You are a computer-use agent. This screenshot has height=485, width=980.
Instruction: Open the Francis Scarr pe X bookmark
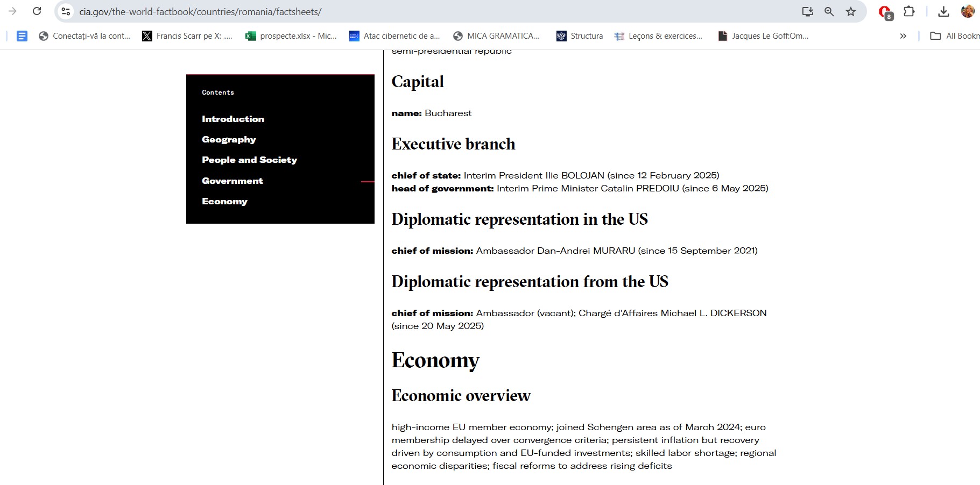coord(187,36)
